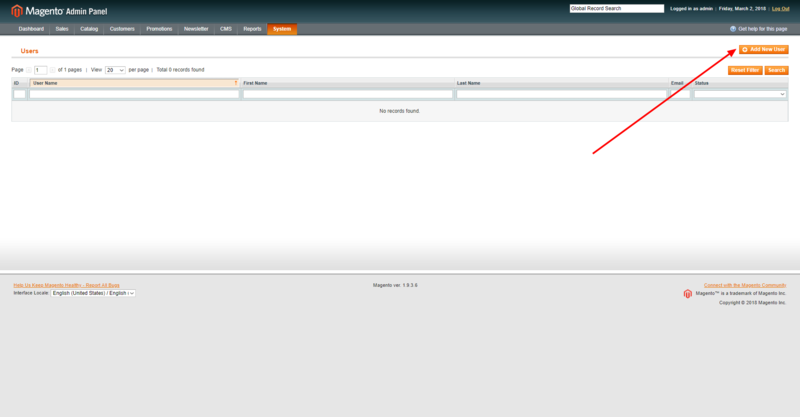This screenshot has height=417, width=800.
Task: Click the 'No records found.' message
Action: point(399,111)
